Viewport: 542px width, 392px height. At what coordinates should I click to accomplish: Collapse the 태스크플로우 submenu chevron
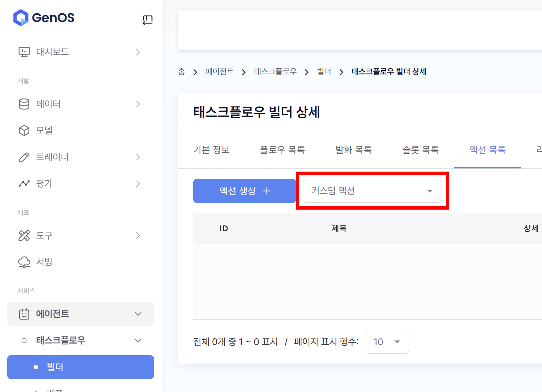tap(138, 341)
